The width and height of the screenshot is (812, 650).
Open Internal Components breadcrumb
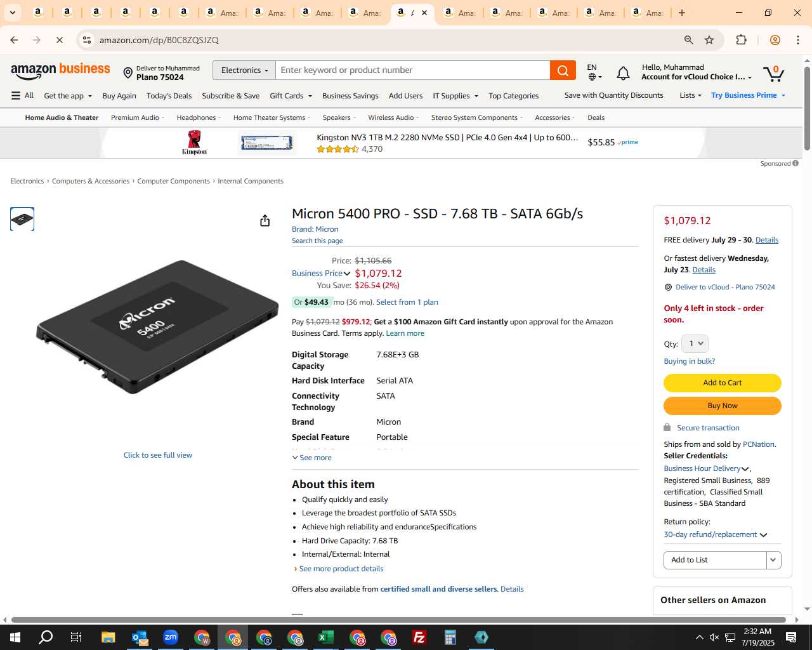click(x=251, y=182)
